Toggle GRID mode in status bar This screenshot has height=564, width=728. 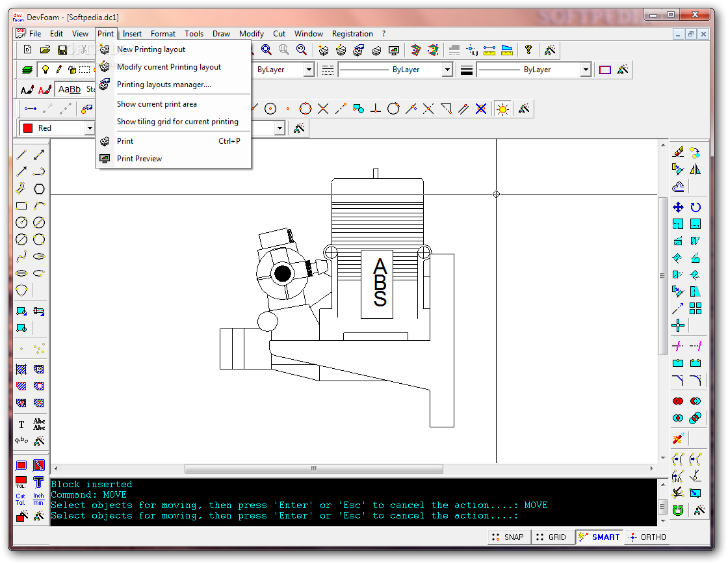click(552, 537)
